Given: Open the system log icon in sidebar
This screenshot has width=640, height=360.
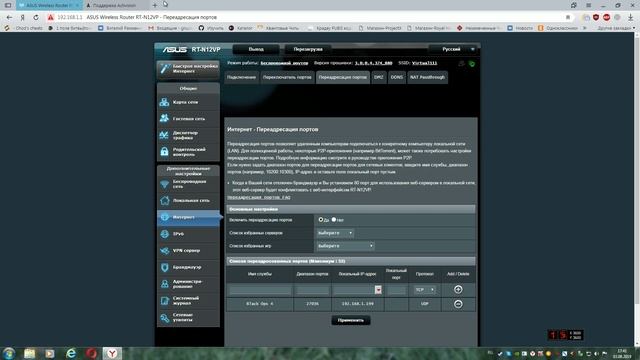Looking at the screenshot, I should pos(164,301).
